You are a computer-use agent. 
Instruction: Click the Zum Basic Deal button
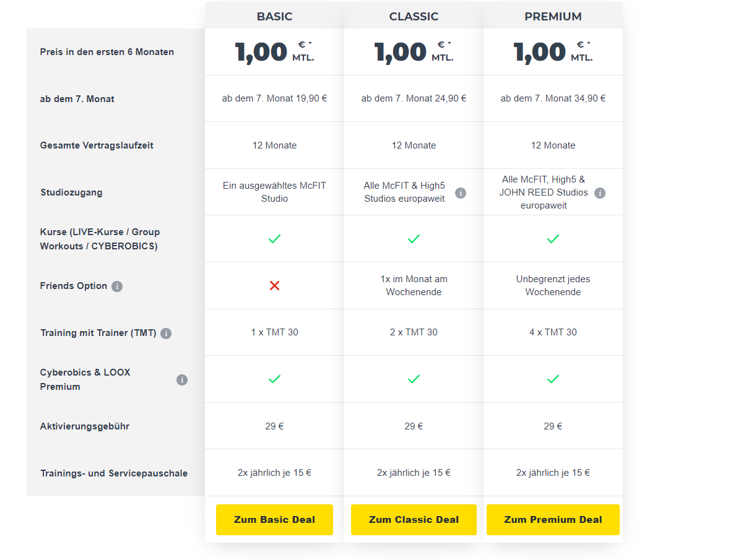(274, 520)
